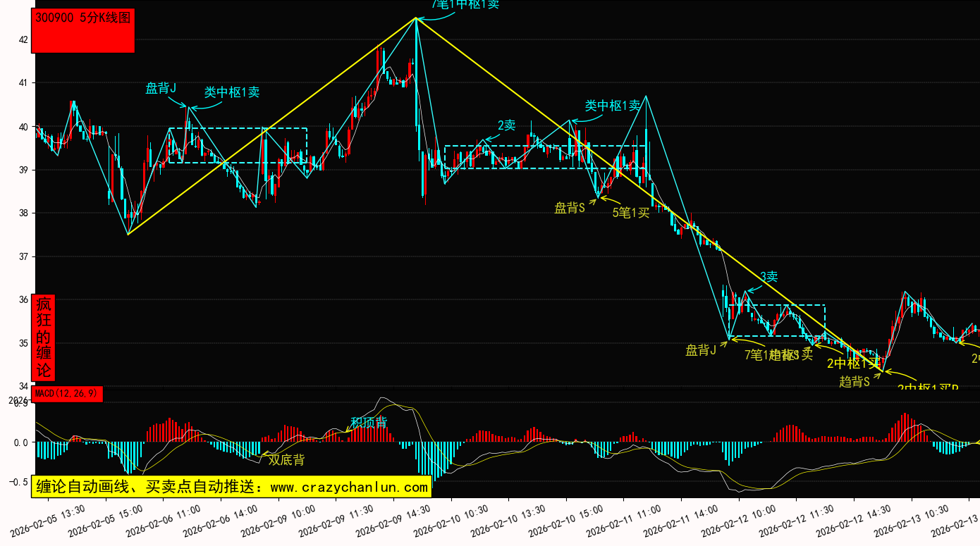The image size is (980, 546).
Task: Click the 0.0 MACD axis label
Action: pyautogui.click(x=20, y=442)
